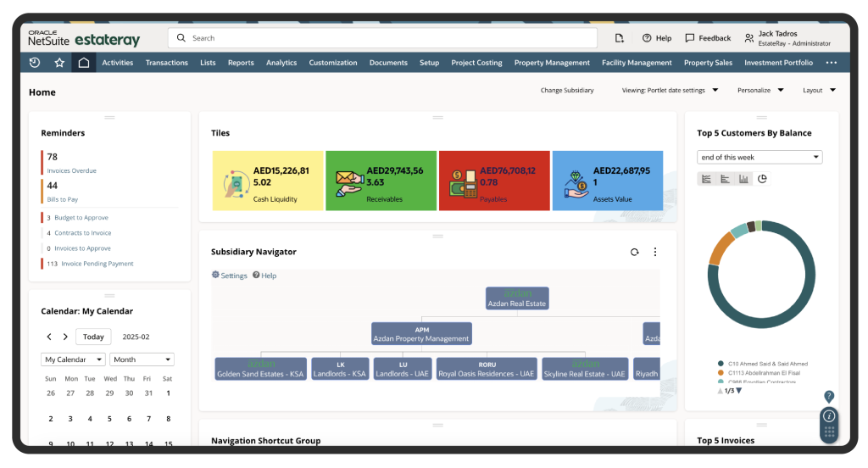Select the Azdan Property Management node
The height and width of the screenshot is (468, 868).
tap(421, 334)
